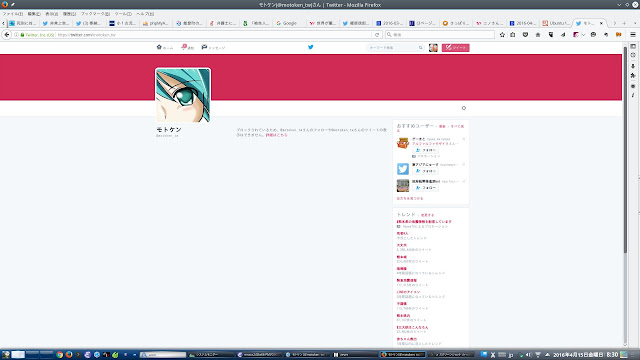Click 変更する link beside トレンド

[x=427, y=215]
